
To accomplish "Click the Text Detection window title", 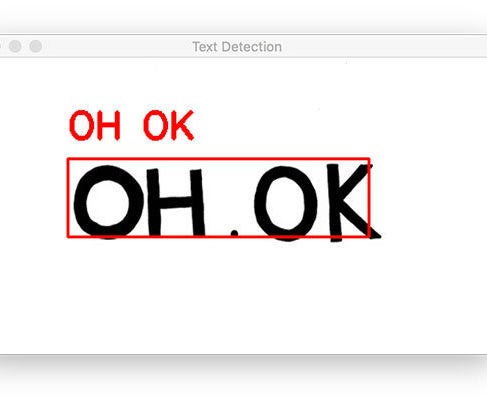I will click(x=237, y=47).
